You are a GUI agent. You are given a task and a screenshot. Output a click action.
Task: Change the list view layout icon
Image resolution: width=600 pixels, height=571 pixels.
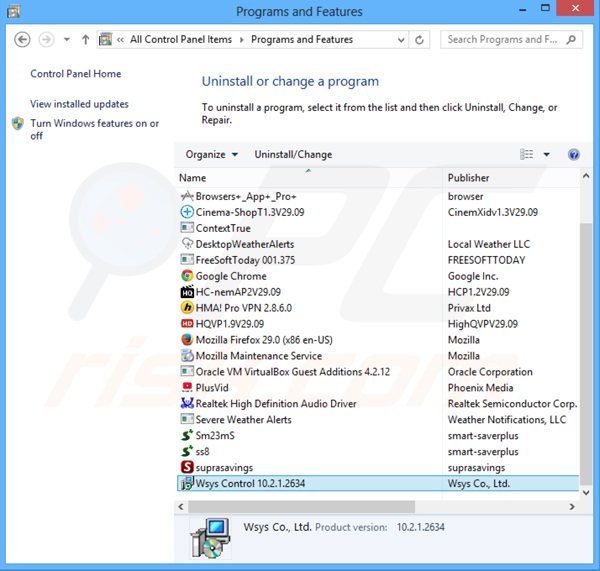coord(527,154)
